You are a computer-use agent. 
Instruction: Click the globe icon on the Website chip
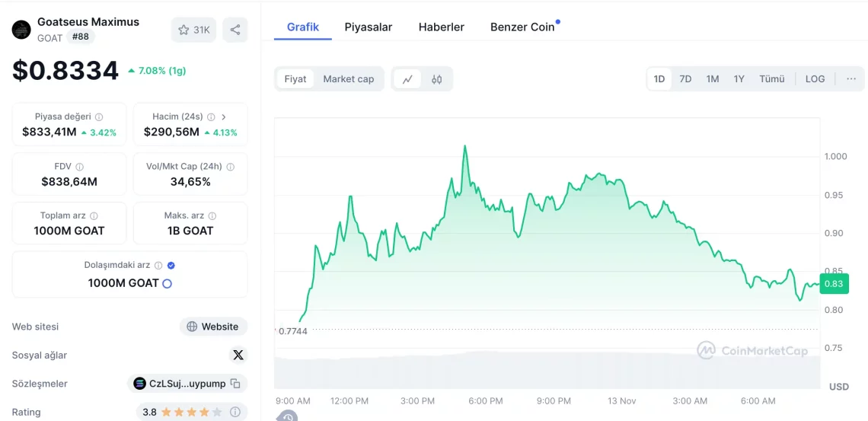(x=192, y=327)
